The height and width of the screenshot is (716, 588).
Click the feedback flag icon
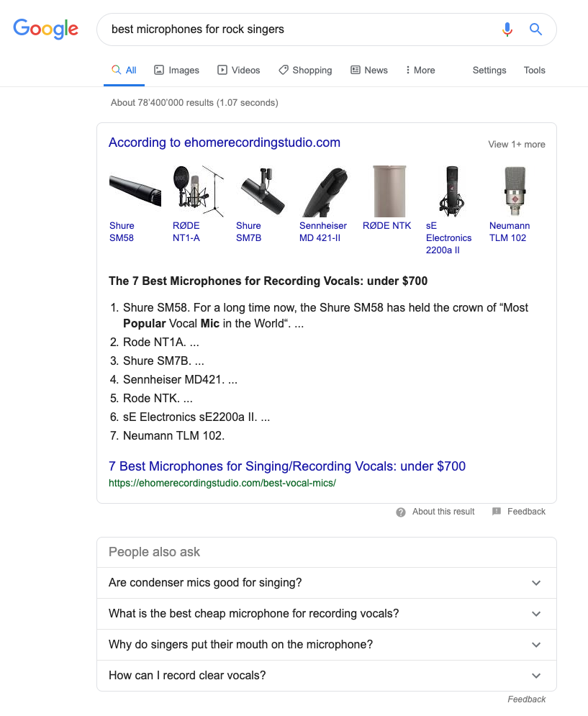click(x=497, y=512)
